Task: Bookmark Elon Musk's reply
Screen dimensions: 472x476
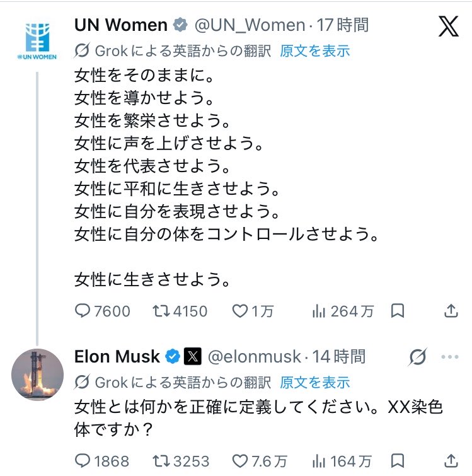Action: (x=398, y=461)
